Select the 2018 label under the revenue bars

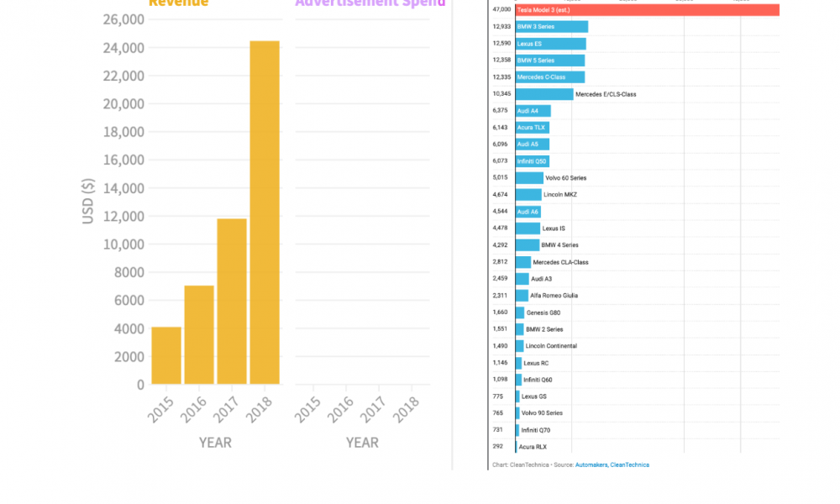(x=260, y=410)
